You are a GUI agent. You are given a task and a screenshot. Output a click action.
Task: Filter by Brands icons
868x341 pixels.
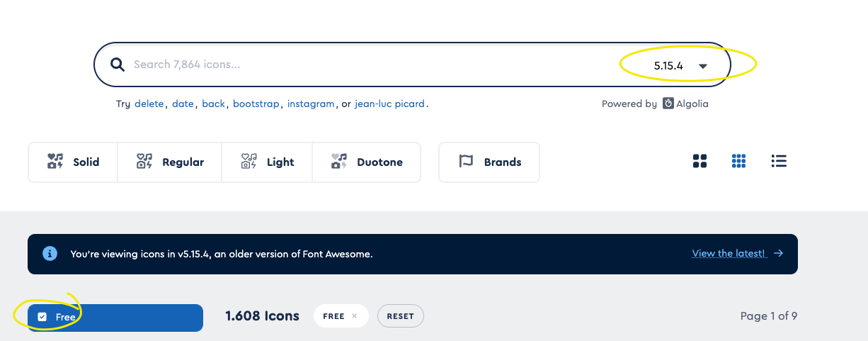click(489, 162)
